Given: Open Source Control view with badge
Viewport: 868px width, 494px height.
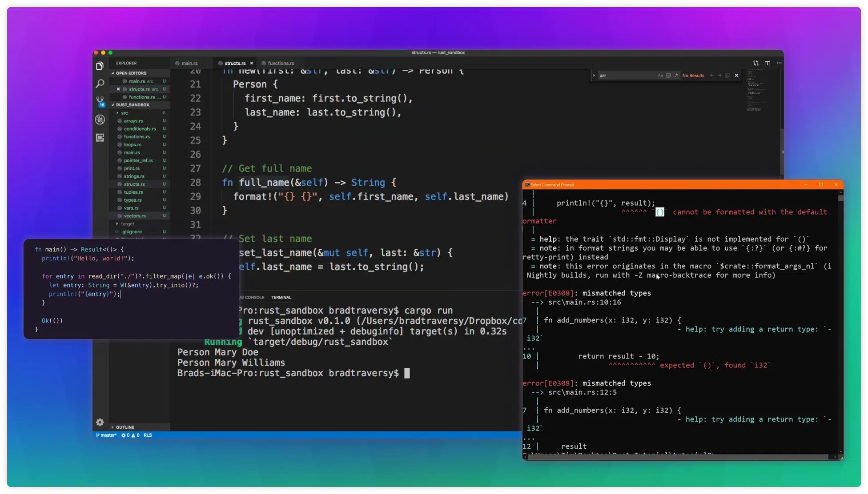Looking at the screenshot, I should pyautogui.click(x=100, y=101).
